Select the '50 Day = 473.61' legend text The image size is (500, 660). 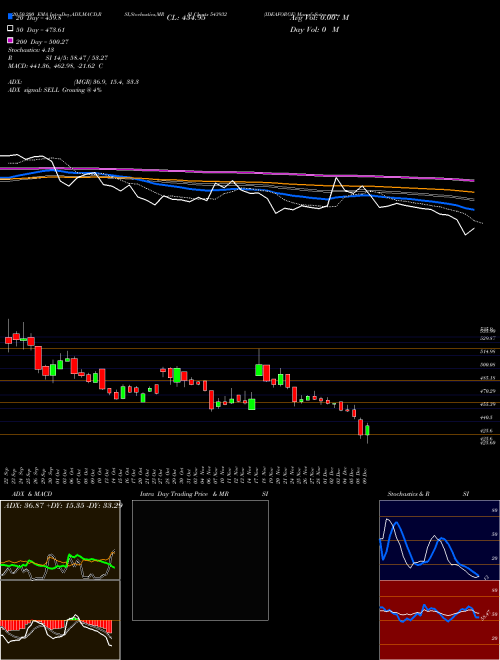[x=40, y=30]
